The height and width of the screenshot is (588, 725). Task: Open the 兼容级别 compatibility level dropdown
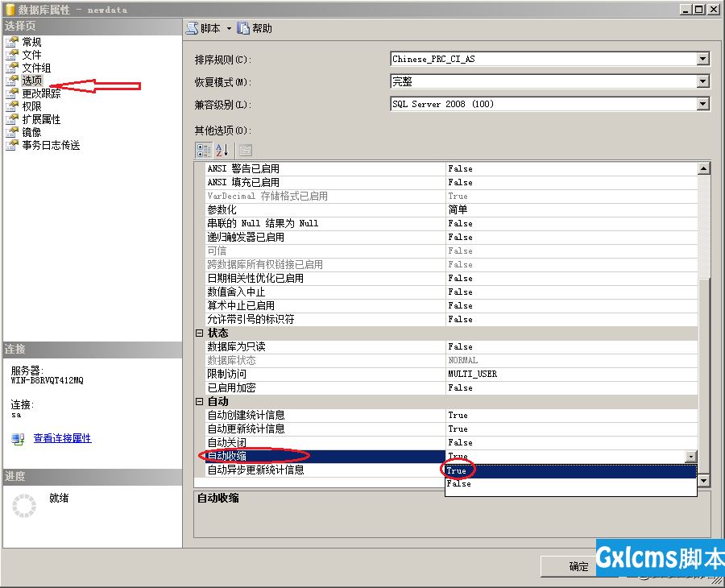702,104
